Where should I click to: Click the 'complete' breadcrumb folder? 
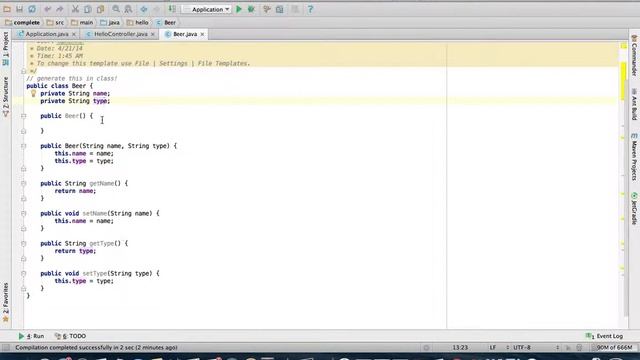click(23, 22)
